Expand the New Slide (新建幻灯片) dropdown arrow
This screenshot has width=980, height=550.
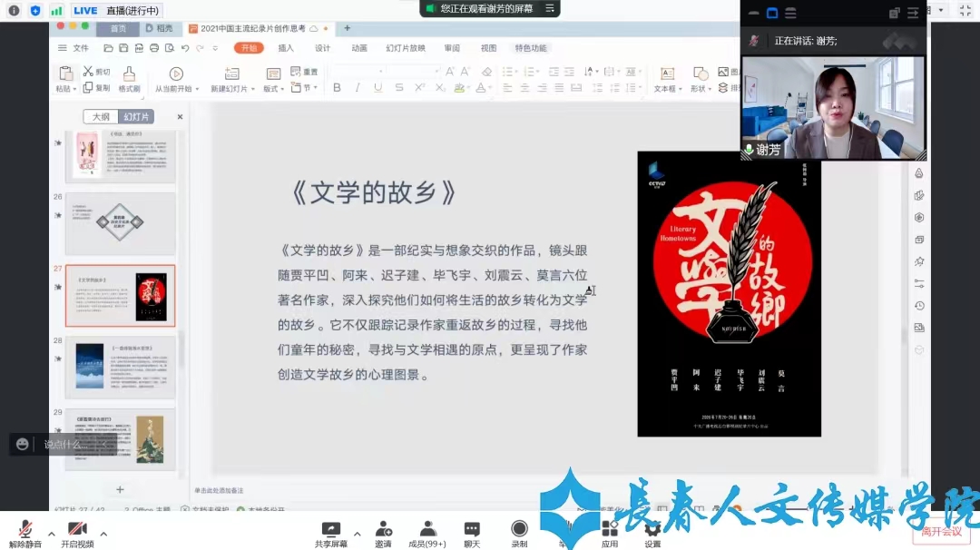[253, 89]
